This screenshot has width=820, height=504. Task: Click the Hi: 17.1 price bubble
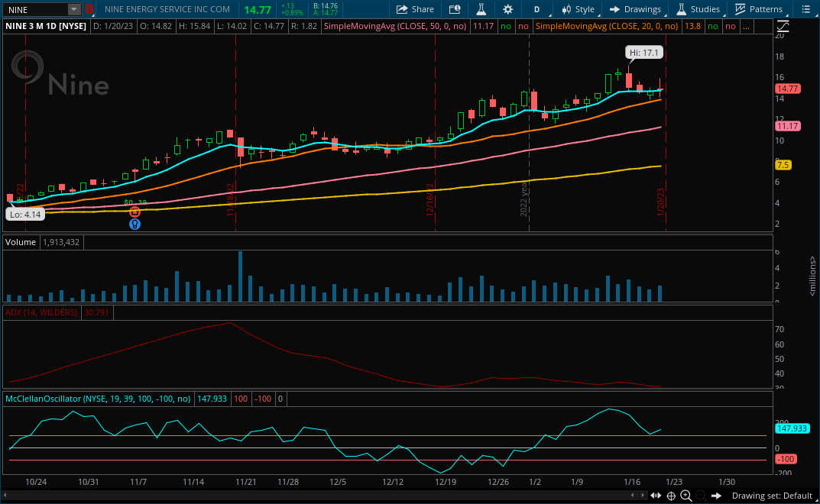(x=643, y=52)
